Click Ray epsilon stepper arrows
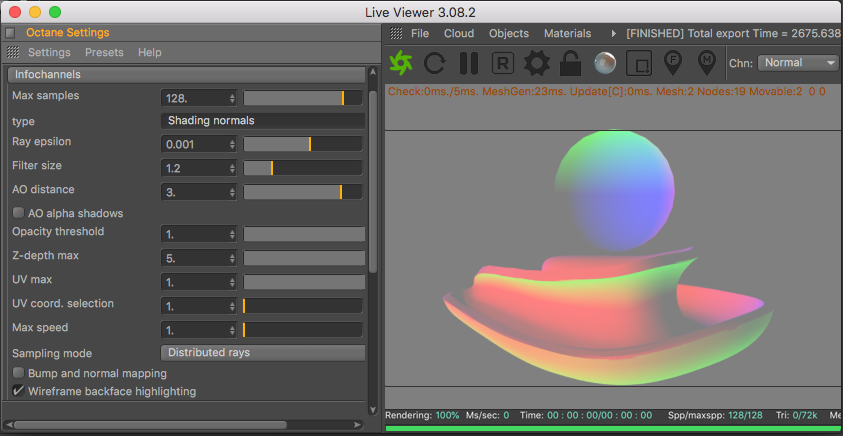Screen dimensions: 843x436 point(232,144)
